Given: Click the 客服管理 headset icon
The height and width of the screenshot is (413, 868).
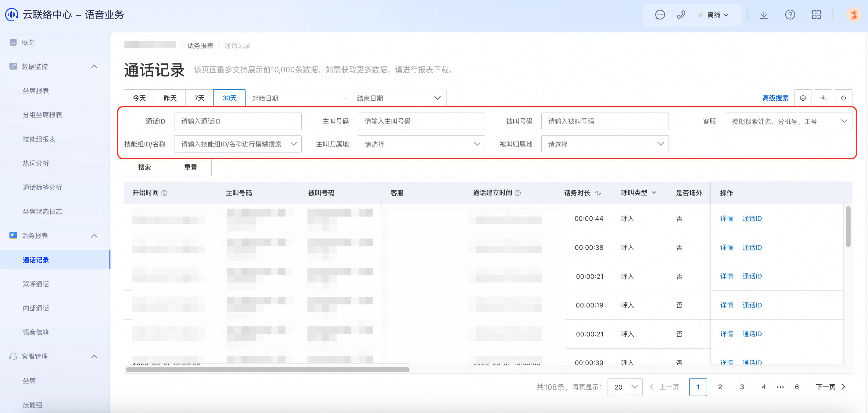Looking at the screenshot, I should 13,356.
